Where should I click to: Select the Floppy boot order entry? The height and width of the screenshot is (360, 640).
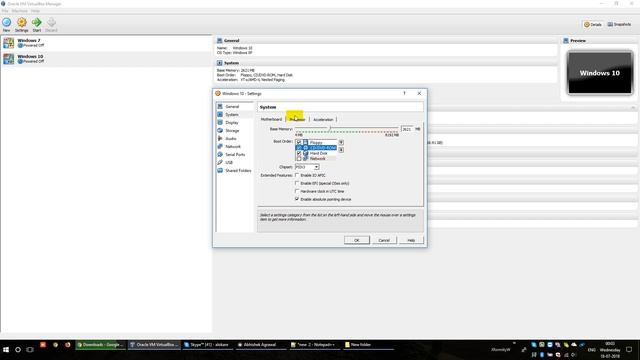pyautogui.click(x=316, y=142)
